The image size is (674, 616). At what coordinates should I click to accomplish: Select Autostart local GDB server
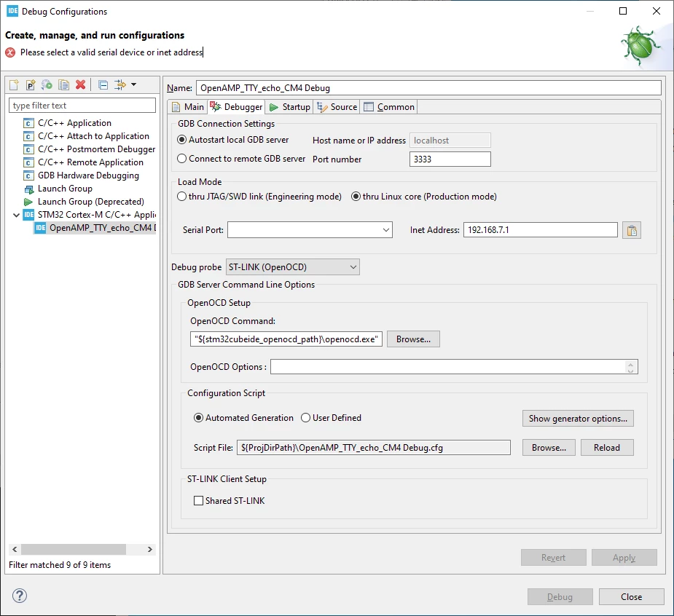pyautogui.click(x=182, y=140)
